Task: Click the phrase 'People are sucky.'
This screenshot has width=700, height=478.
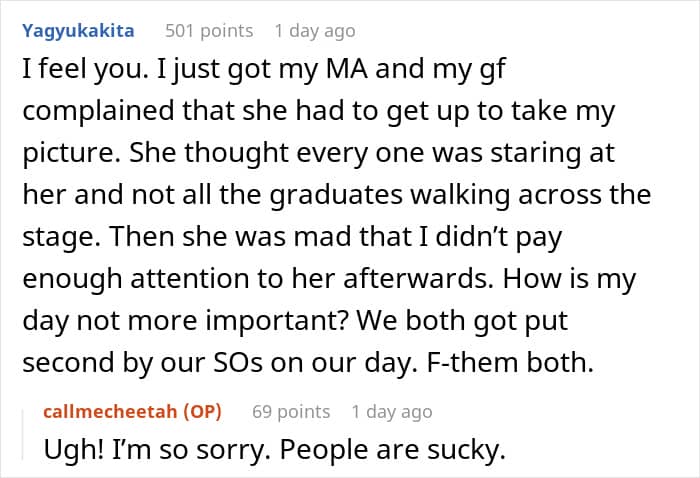Action: point(392,449)
